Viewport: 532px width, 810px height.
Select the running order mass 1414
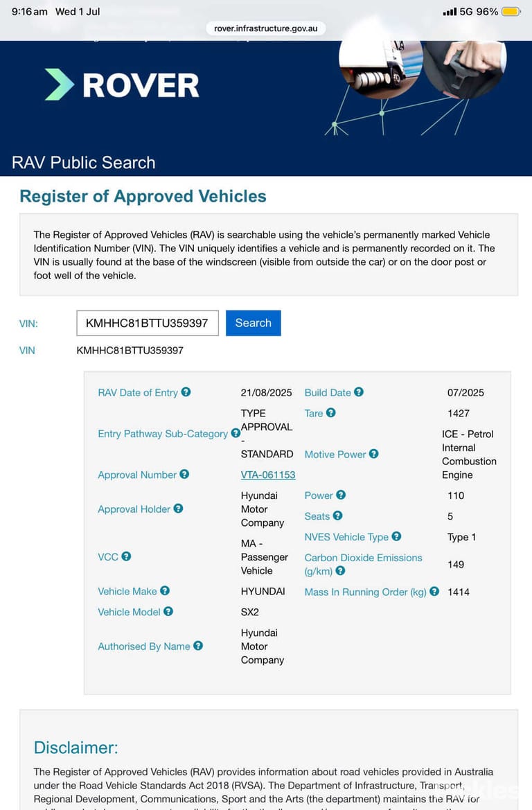[x=459, y=592]
